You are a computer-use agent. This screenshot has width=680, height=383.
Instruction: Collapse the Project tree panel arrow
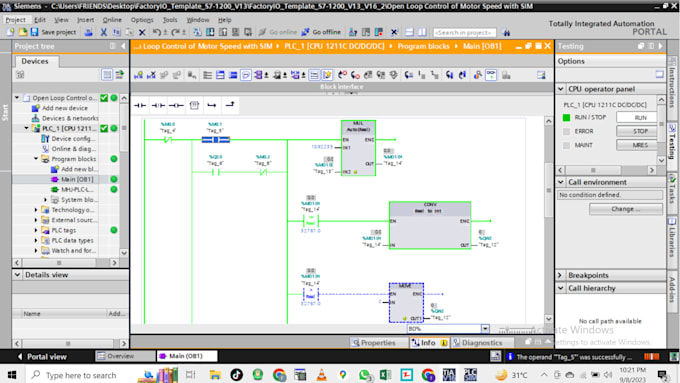click(123, 46)
